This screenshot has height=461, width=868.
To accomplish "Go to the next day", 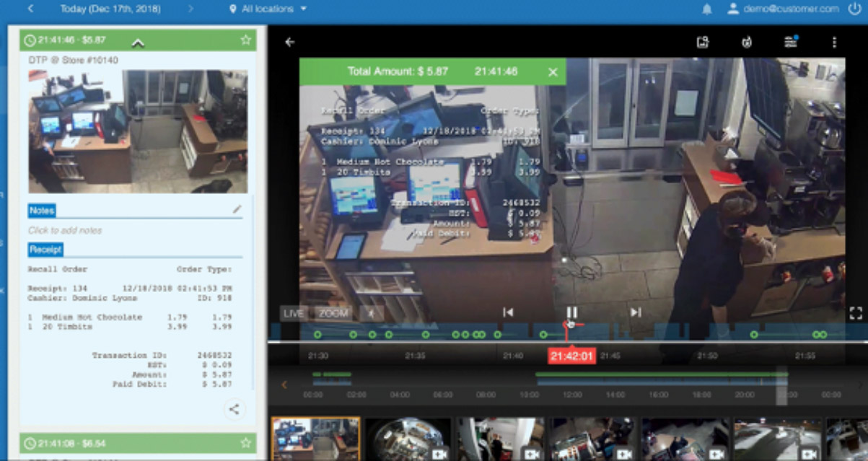I will pyautogui.click(x=190, y=9).
